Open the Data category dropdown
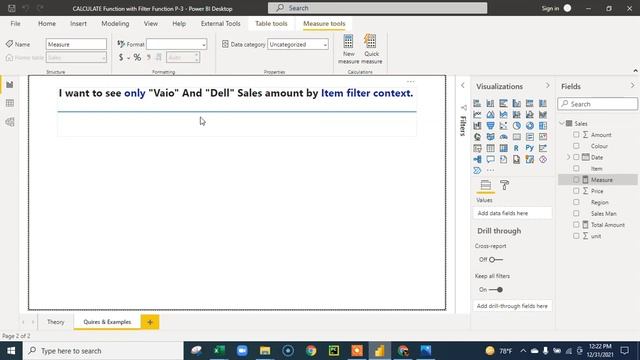The width and height of the screenshot is (640, 360). coord(298,44)
